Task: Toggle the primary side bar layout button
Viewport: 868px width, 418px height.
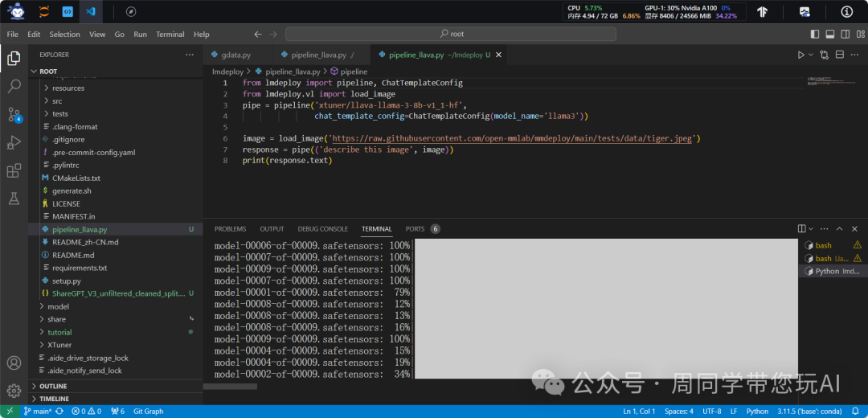Action: (815, 35)
